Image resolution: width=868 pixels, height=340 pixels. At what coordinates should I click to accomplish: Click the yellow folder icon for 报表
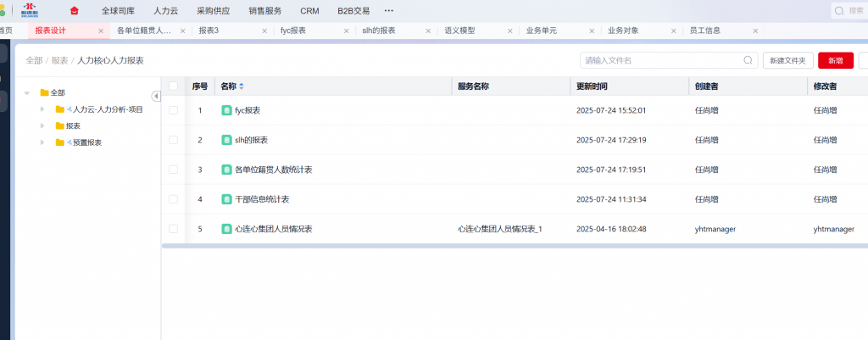[59, 125]
